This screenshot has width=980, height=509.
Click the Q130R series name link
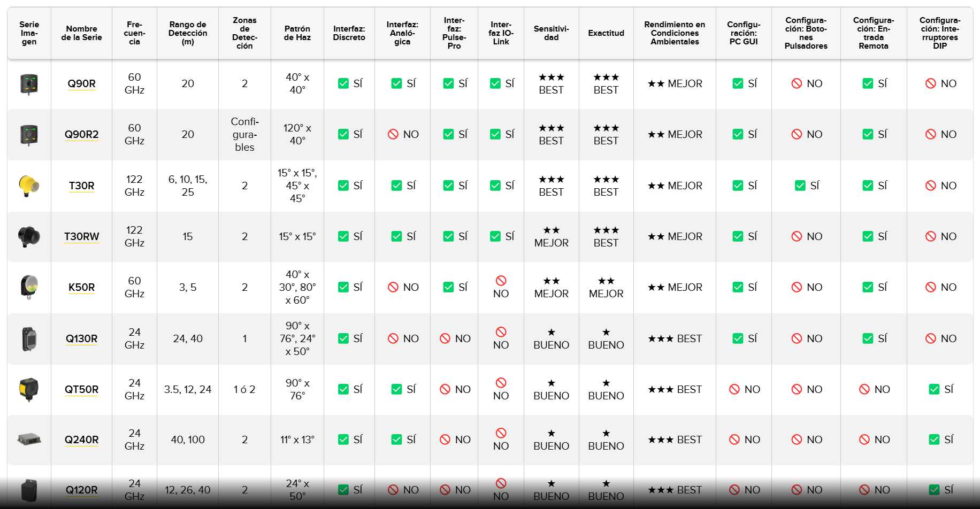point(81,338)
